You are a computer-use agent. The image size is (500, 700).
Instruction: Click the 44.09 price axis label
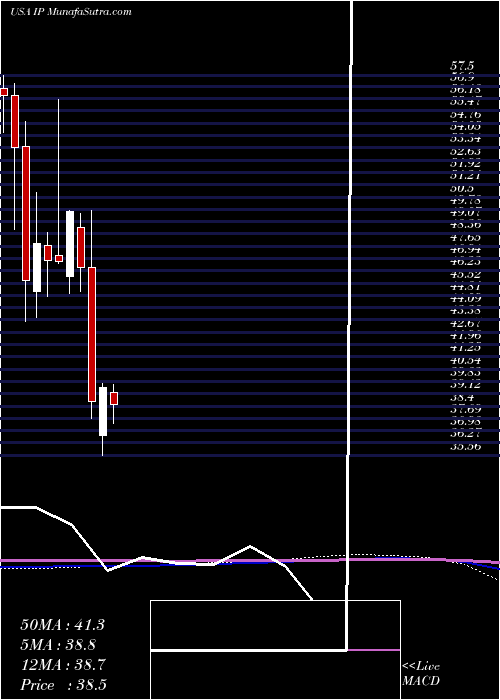[465, 299]
